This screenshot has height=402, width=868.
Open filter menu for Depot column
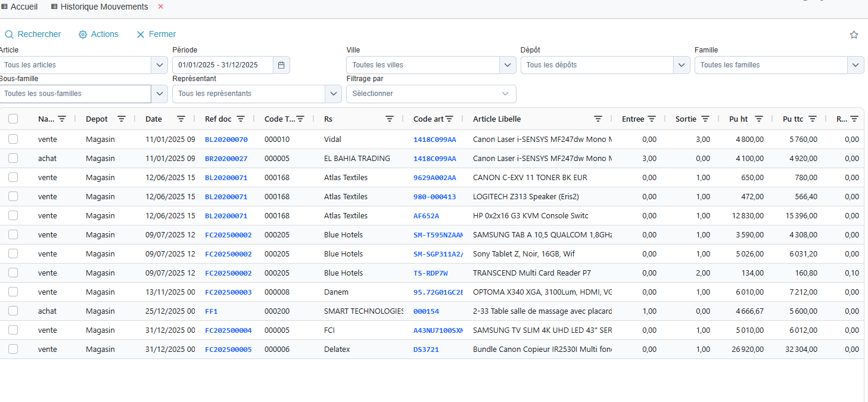(x=122, y=119)
